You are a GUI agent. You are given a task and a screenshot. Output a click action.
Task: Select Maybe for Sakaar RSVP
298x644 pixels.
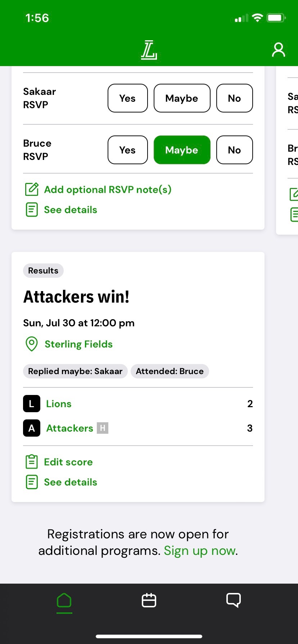182,98
